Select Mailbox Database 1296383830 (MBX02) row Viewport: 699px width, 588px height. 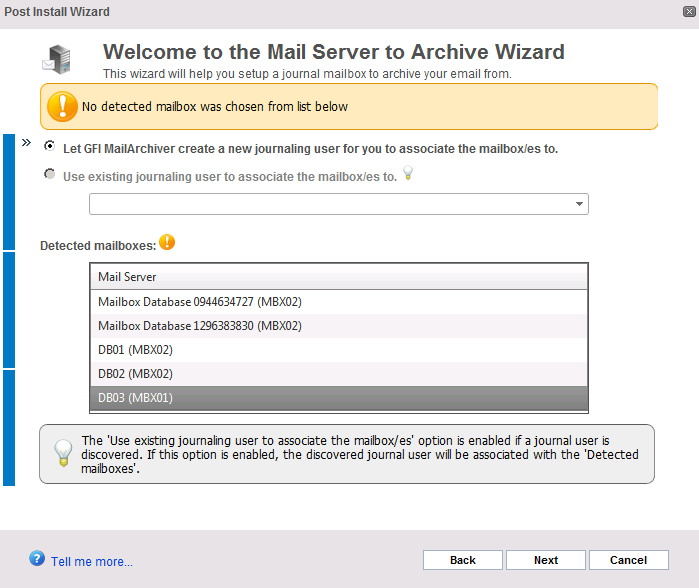click(x=339, y=326)
